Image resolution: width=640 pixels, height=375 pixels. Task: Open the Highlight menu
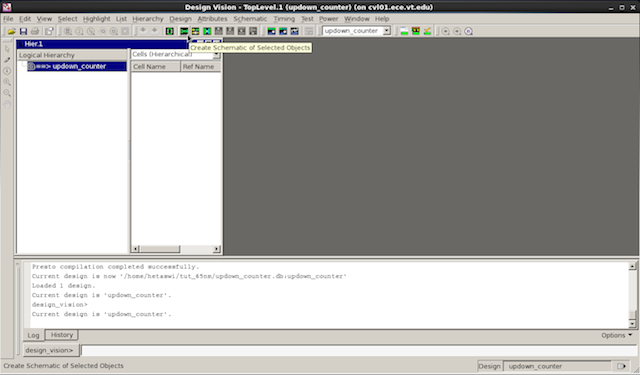point(96,19)
